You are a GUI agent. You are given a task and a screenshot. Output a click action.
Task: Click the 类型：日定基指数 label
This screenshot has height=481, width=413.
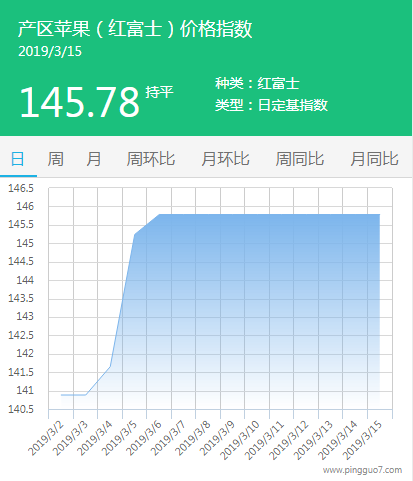tap(271, 105)
